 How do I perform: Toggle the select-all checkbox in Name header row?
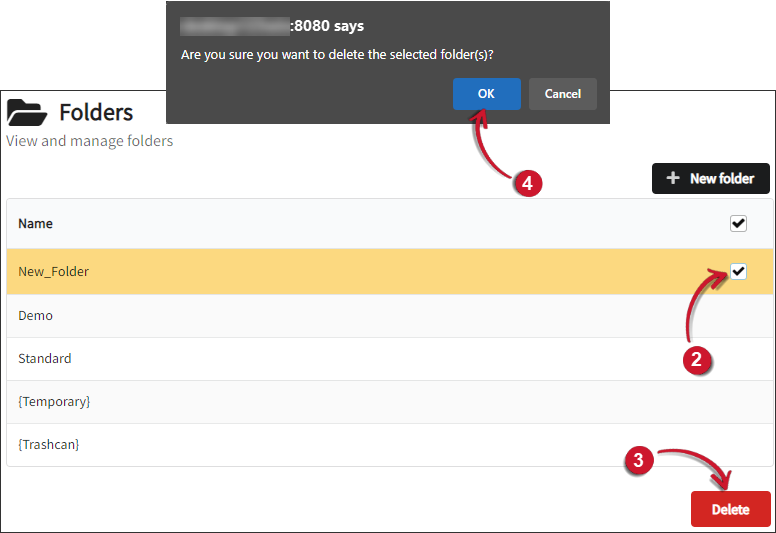[738, 223]
